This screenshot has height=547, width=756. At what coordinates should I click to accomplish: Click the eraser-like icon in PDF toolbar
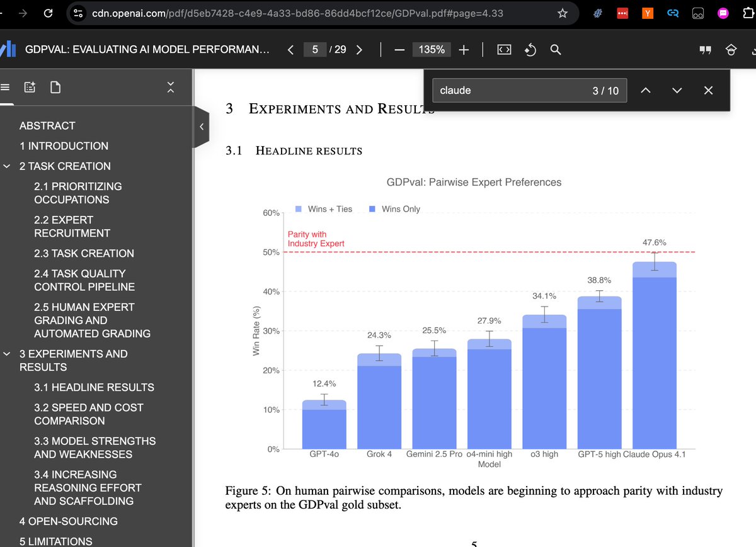[731, 50]
